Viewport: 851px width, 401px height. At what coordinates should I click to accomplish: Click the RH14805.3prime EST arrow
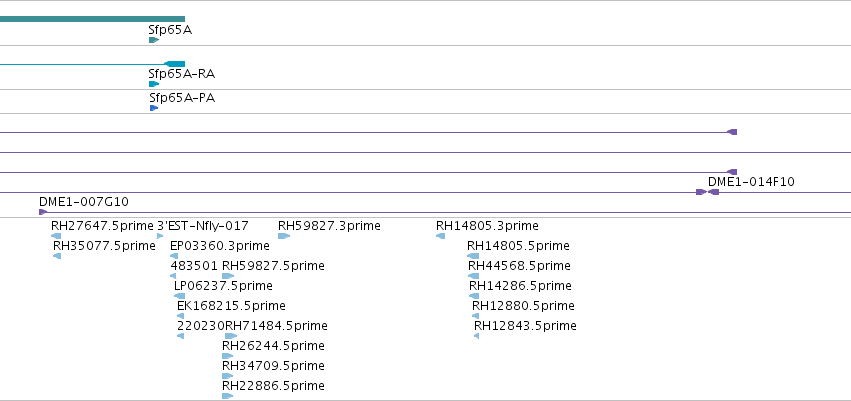(x=441, y=236)
